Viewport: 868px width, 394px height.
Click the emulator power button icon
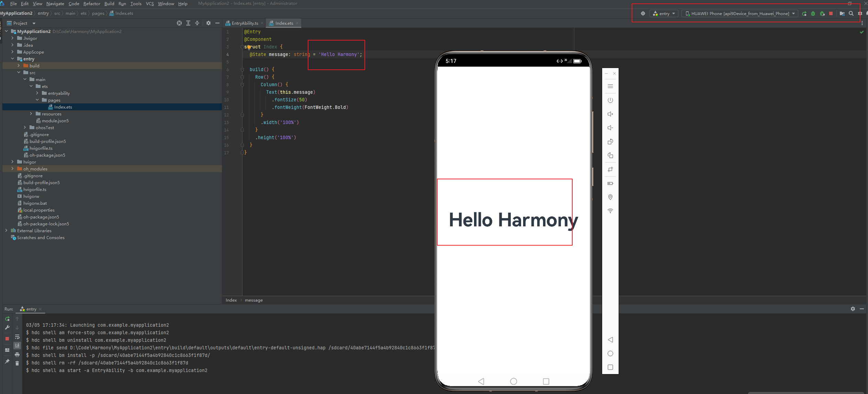[x=610, y=100]
